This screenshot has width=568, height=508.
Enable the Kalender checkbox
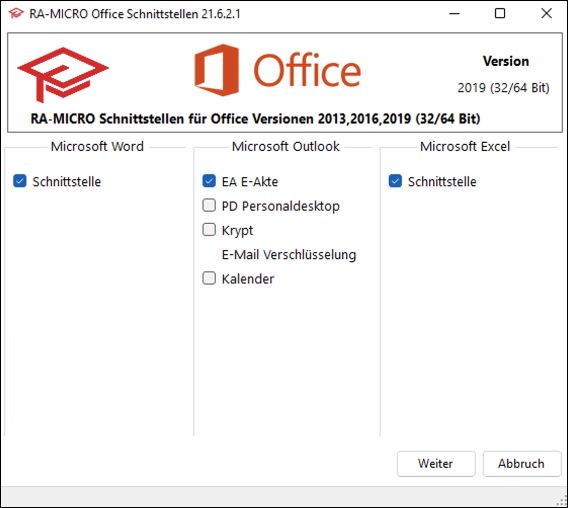(209, 278)
